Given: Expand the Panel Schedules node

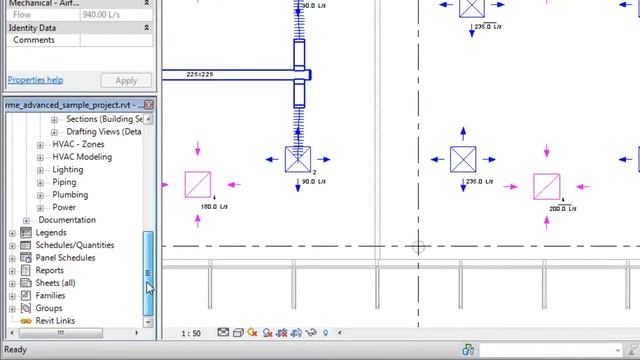Looking at the screenshot, I should [x=12, y=258].
